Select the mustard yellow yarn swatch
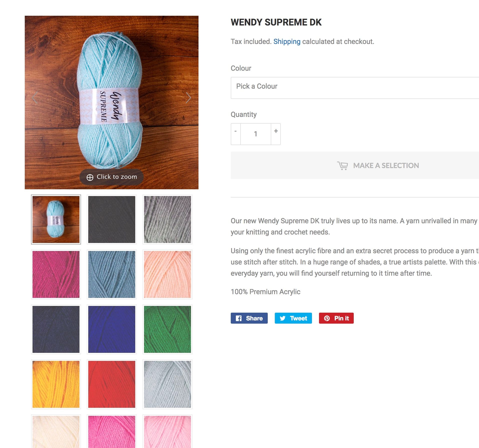The width and height of the screenshot is (479, 448). coord(56,384)
